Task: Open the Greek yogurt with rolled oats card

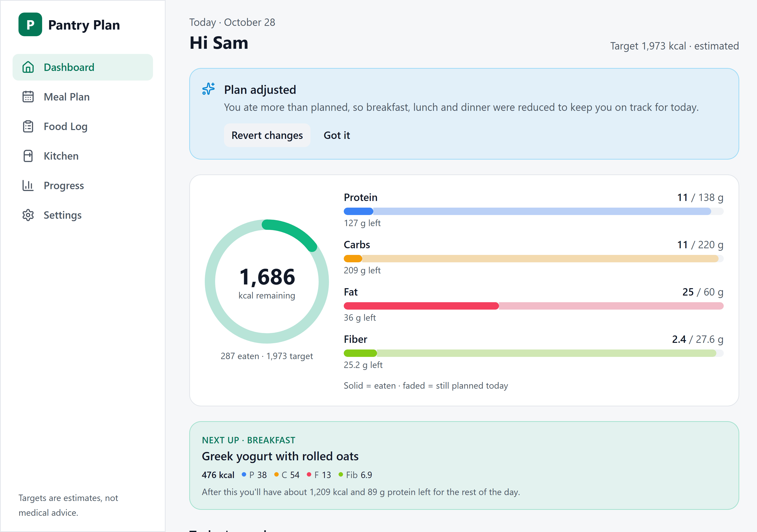Action: pyautogui.click(x=464, y=465)
